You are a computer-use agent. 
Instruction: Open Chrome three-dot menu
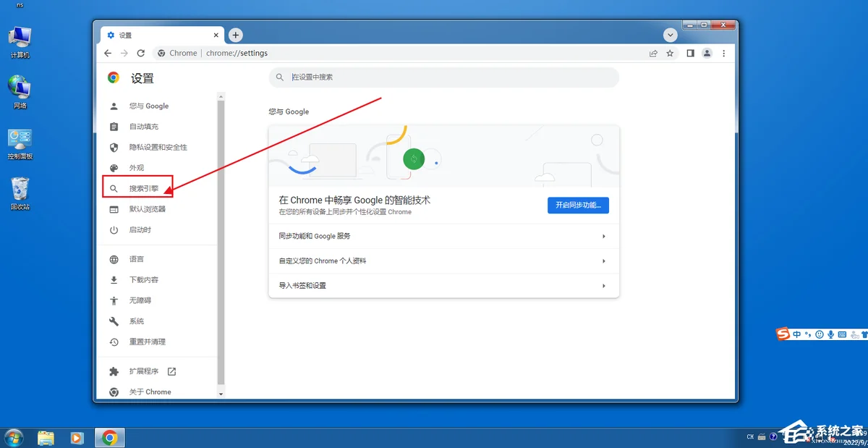click(x=724, y=53)
